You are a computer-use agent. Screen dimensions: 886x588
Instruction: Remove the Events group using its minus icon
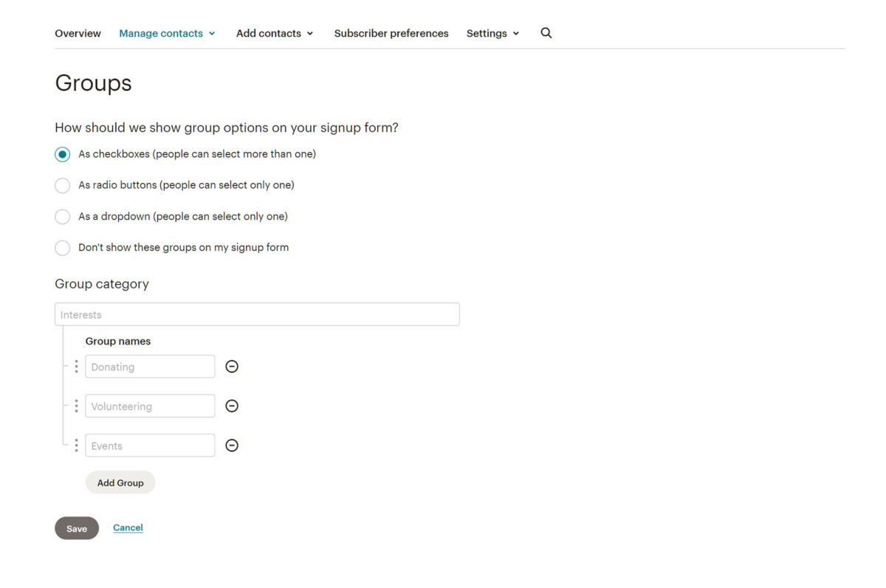pyautogui.click(x=232, y=445)
